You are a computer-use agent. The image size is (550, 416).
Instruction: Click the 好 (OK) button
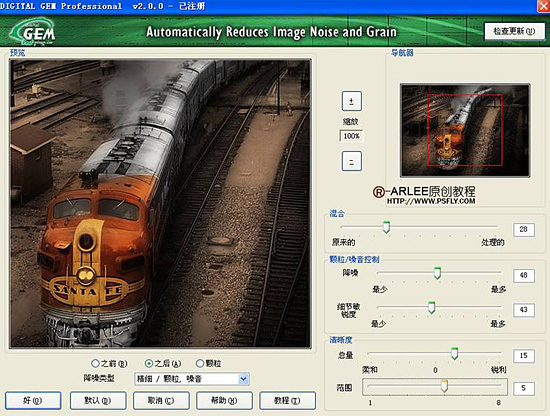pyautogui.click(x=33, y=401)
